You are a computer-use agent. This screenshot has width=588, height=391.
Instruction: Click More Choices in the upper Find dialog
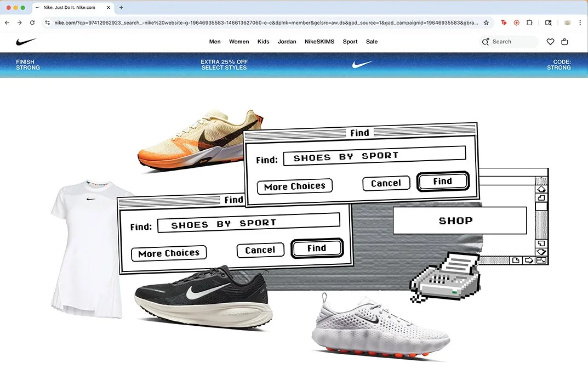pyautogui.click(x=294, y=186)
